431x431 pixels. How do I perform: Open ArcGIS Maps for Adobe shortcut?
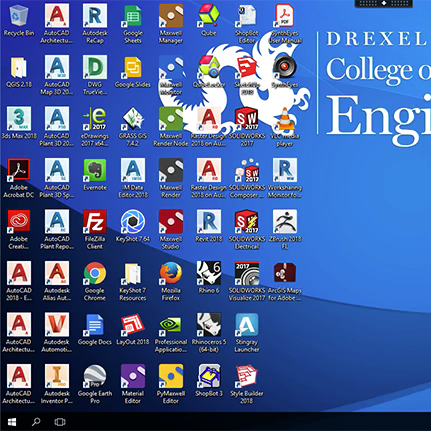pyautogui.click(x=285, y=273)
